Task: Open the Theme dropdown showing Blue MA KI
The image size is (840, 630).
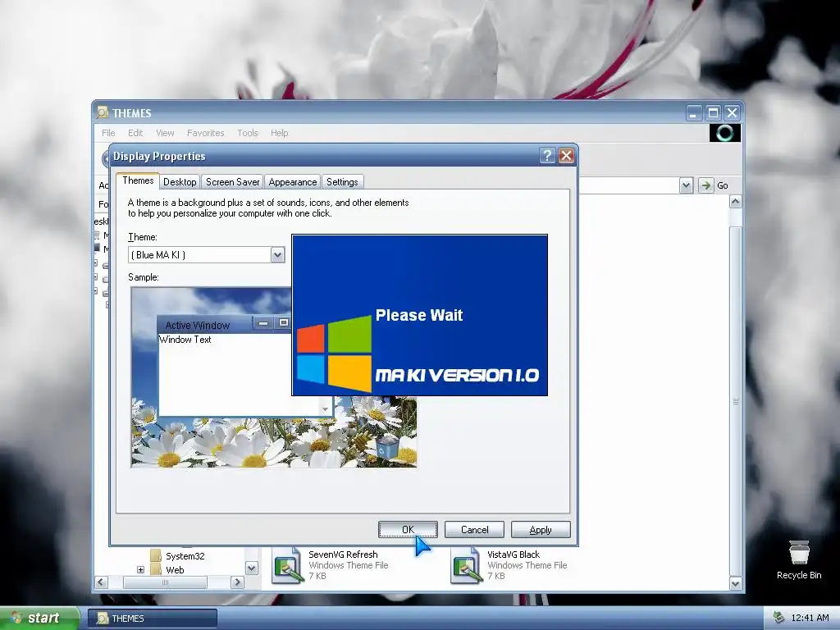Action: pos(277,255)
